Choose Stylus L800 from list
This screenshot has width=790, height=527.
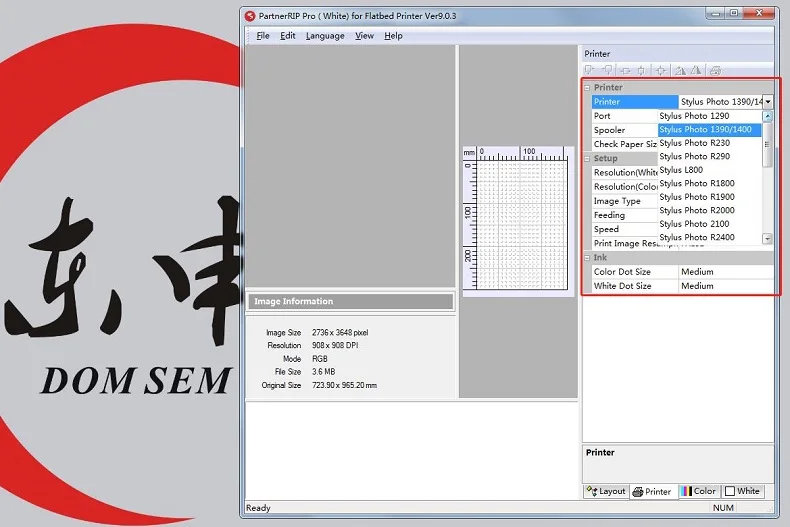click(709, 170)
